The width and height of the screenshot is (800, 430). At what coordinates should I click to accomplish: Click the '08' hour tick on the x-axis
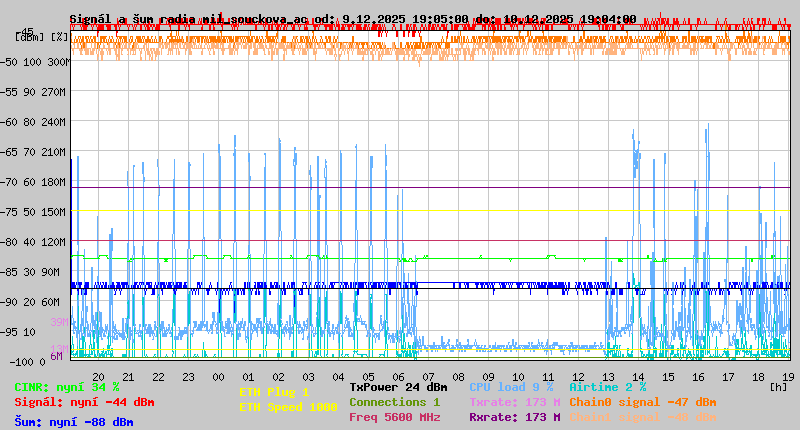459,377
